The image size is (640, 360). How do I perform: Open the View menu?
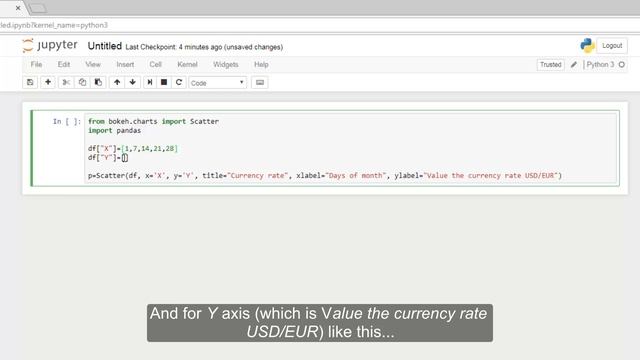click(93, 64)
